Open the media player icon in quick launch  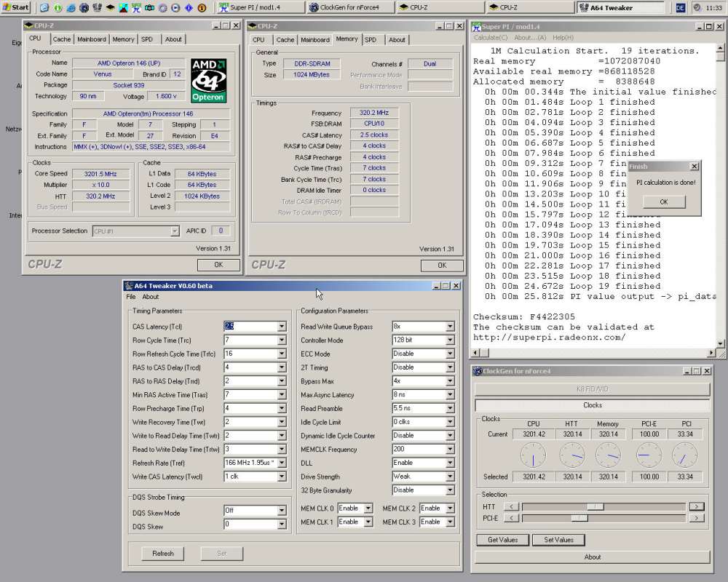176,7
